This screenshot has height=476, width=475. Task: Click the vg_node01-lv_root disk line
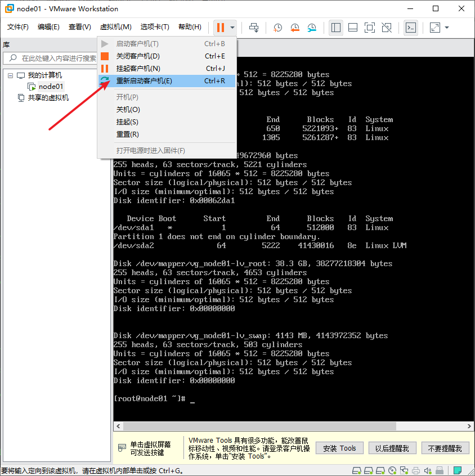[253, 263]
